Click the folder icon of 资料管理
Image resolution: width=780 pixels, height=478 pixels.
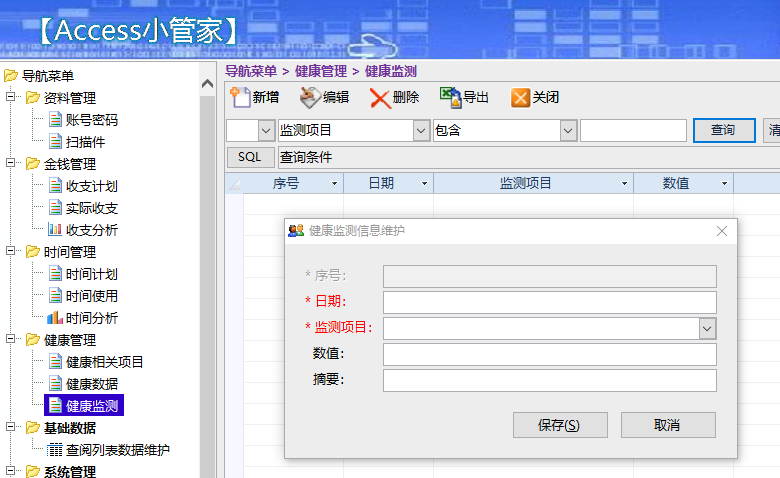pyautogui.click(x=33, y=97)
